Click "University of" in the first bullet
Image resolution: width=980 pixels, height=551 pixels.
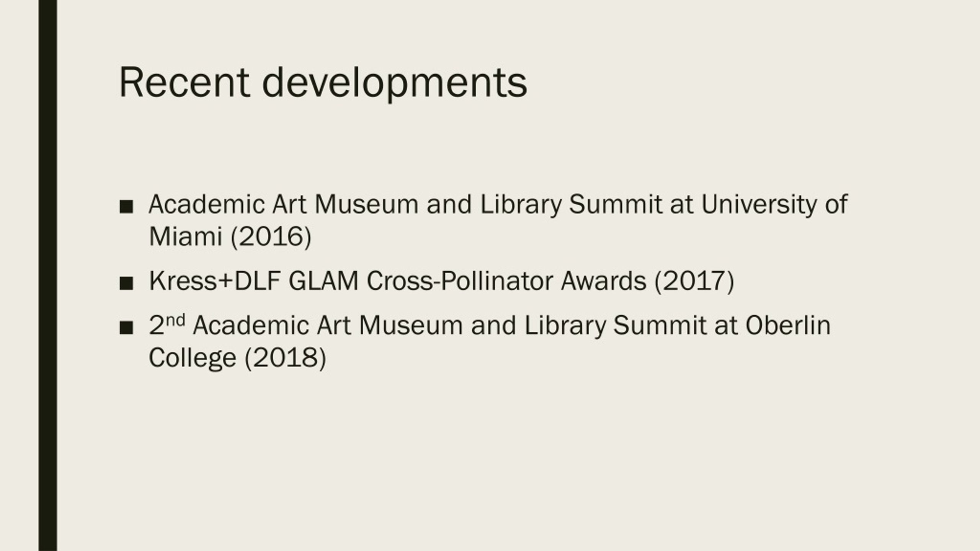774,205
